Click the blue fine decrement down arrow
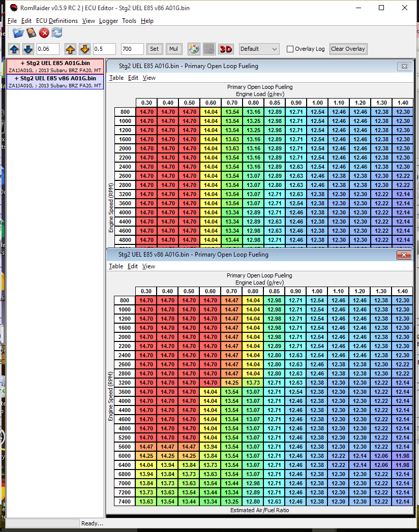The width and height of the screenshot is (419, 532). (28, 49)
